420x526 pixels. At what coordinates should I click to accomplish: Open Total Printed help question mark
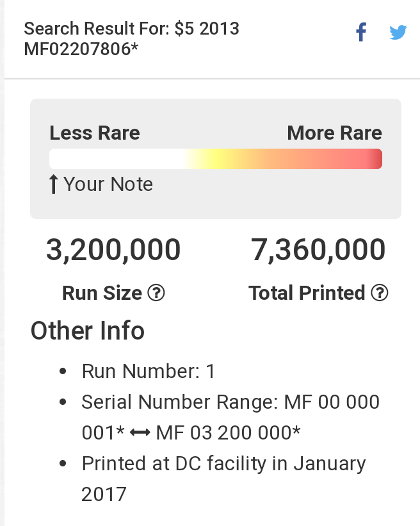380,293
